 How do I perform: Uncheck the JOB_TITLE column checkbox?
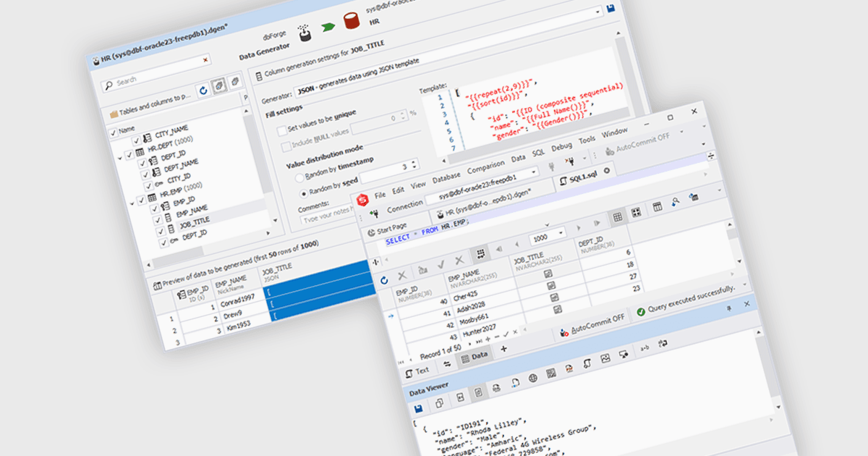click(159, 230)
